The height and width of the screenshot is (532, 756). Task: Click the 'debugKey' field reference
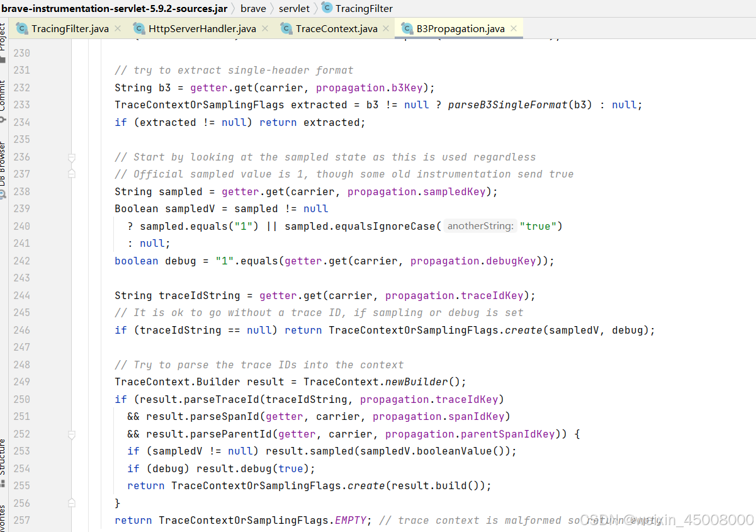pos(511,261)
